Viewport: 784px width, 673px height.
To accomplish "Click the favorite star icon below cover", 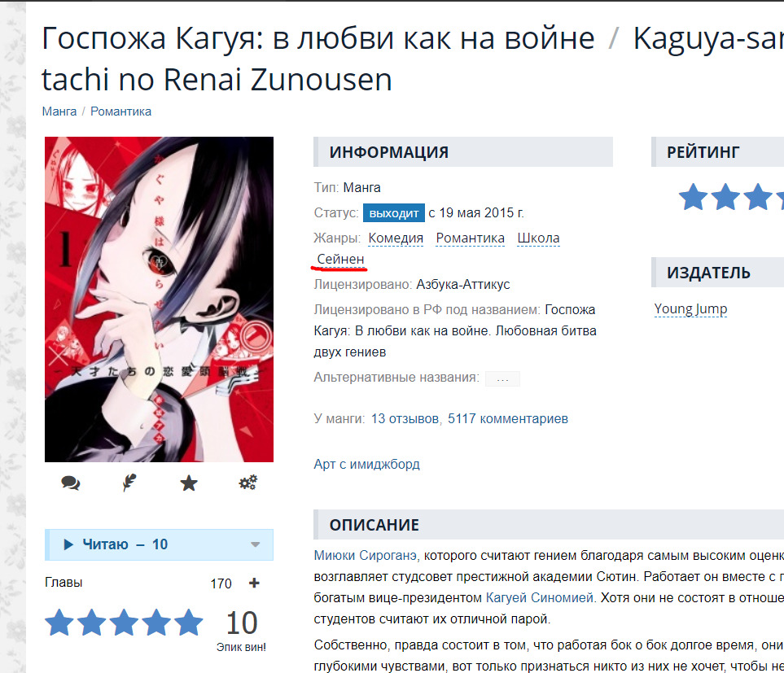I will point(189,483).
